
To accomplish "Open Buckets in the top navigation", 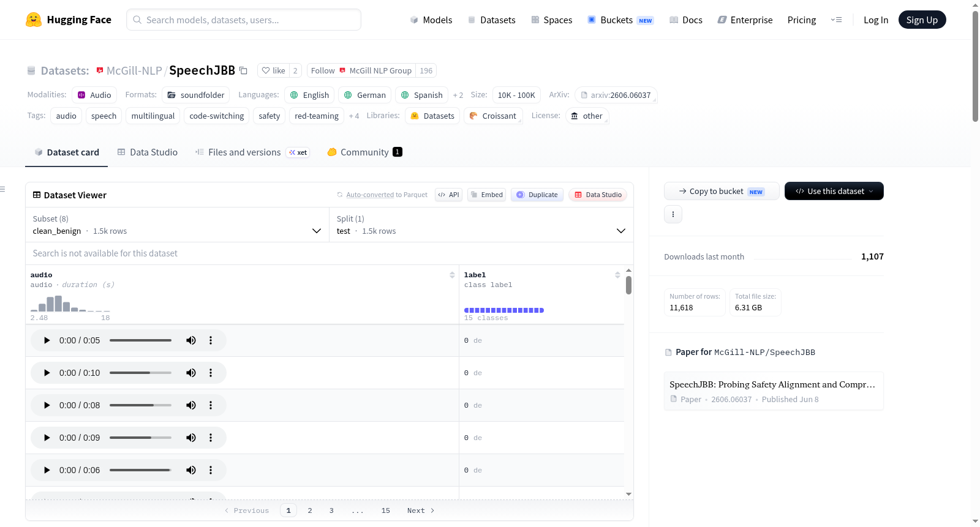I will [x=620, y=20].
